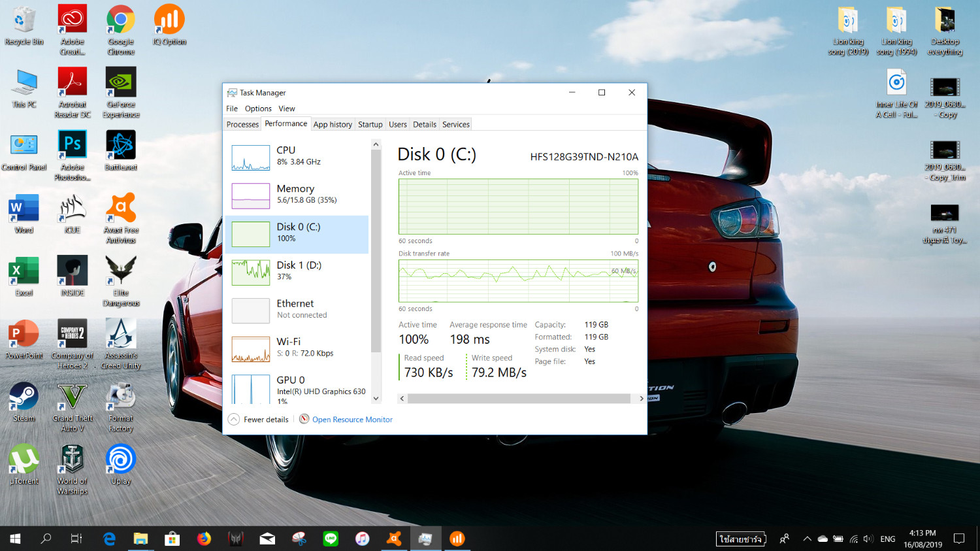Screen dimensions: 980x551
Task: Switch to the Processes tab
Action: click(x=242, y=124)
